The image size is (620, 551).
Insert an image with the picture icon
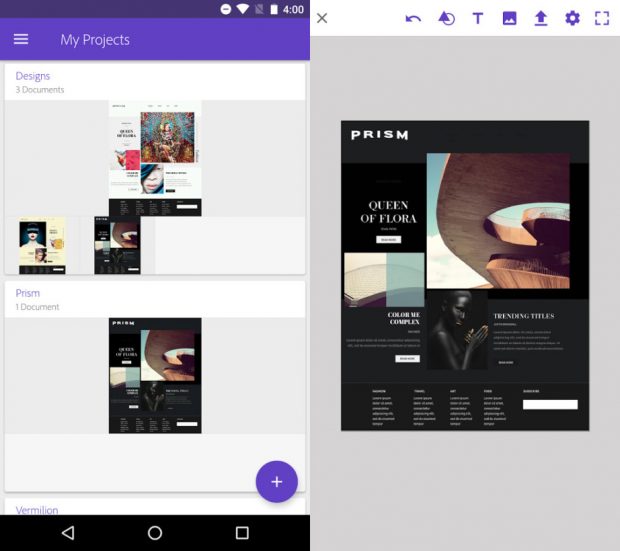509,18
